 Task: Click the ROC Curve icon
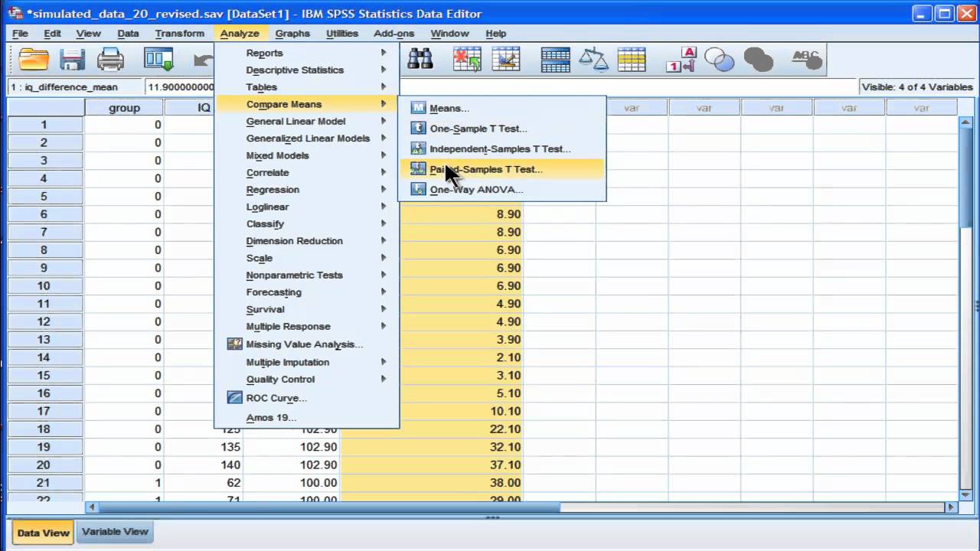coord(235,398)
